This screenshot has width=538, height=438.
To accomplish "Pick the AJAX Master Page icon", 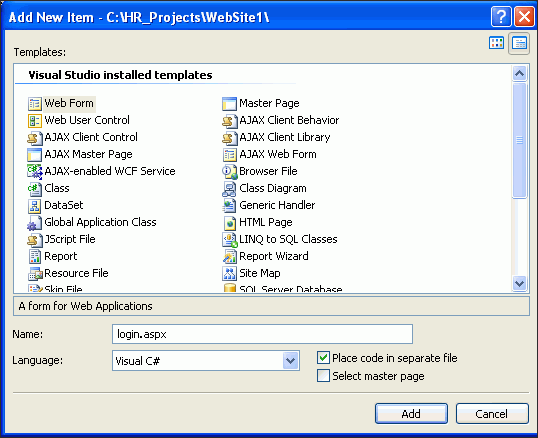I will 35,155.
